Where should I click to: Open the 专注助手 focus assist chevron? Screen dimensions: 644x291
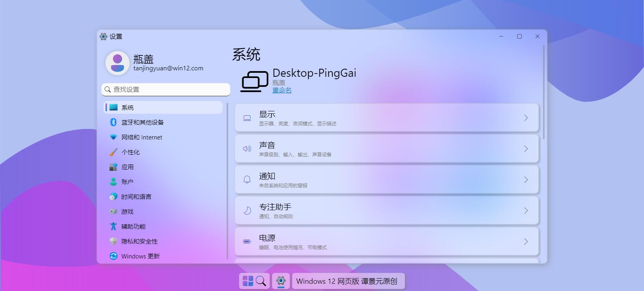[x=526, y=211]
